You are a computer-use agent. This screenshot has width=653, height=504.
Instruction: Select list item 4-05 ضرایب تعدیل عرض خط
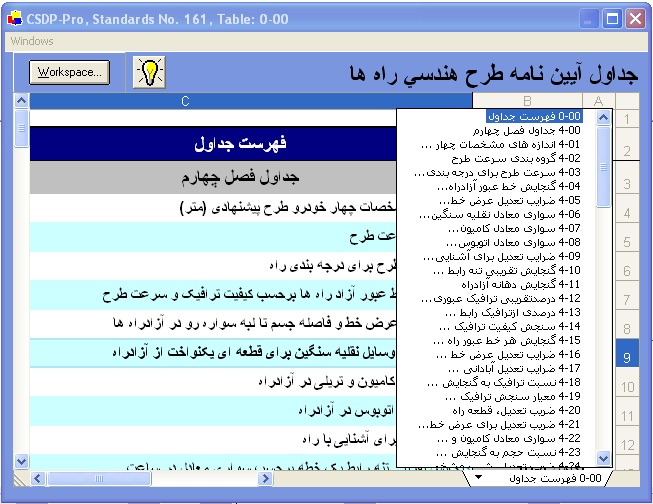tap(510, 200)
